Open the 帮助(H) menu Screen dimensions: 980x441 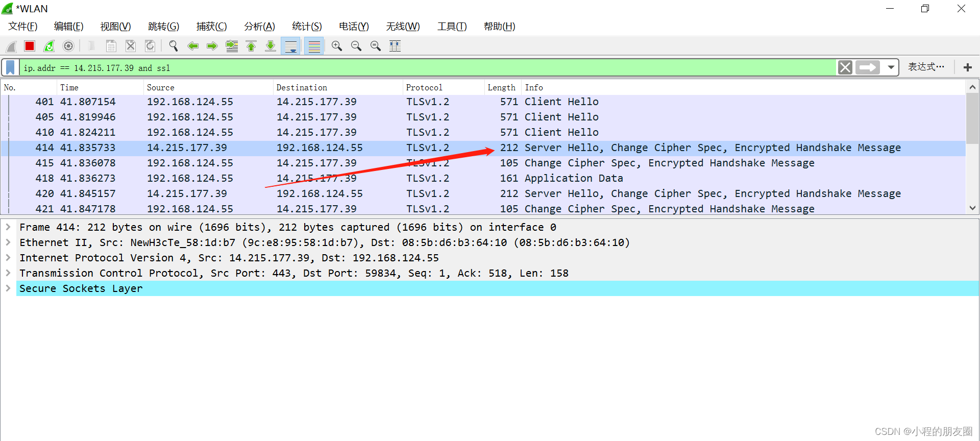(500, 27)
